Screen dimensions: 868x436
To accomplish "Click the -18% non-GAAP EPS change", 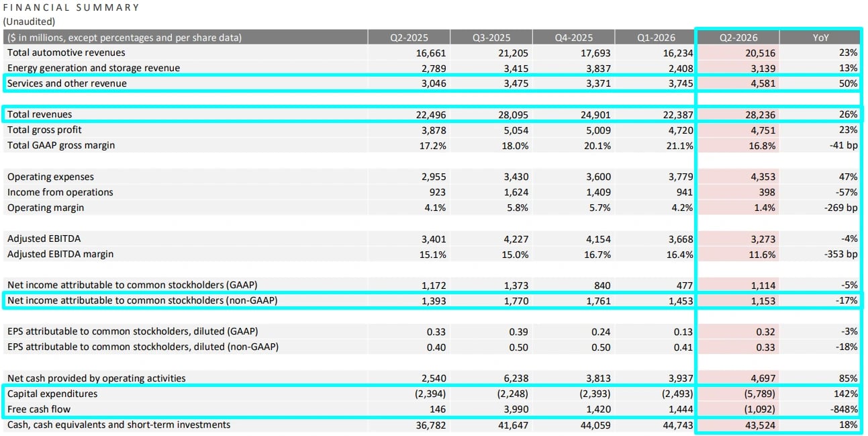I will 847,347.
